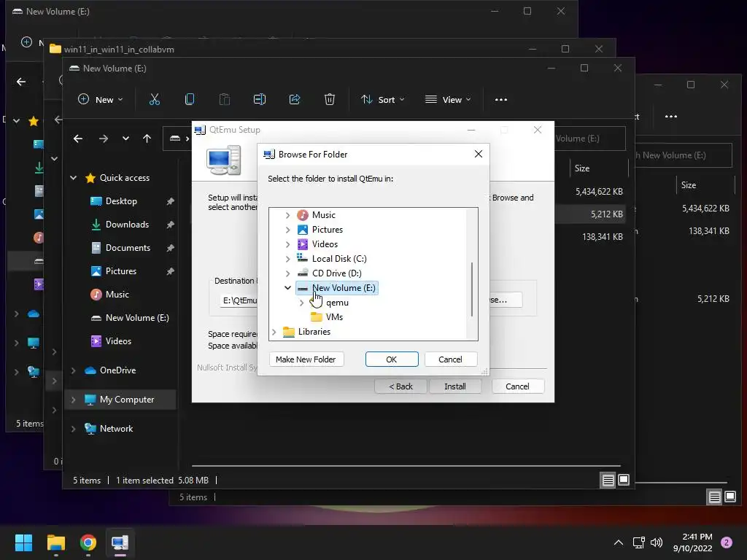The image size is (747, 560).
Task: Click the folder tree vertical scrollbar
Action: click(x=472, y=289)
